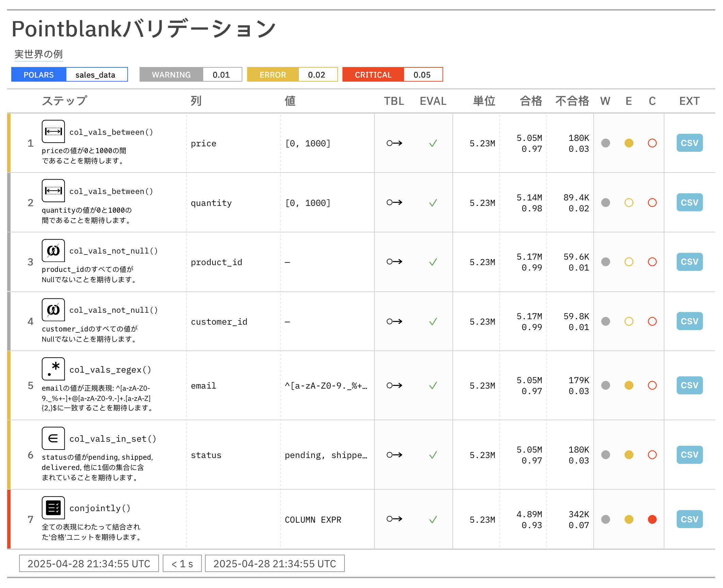Click the col_vals_between icon in step 1
The image size is (723, 588).
(x=53, y=131)
